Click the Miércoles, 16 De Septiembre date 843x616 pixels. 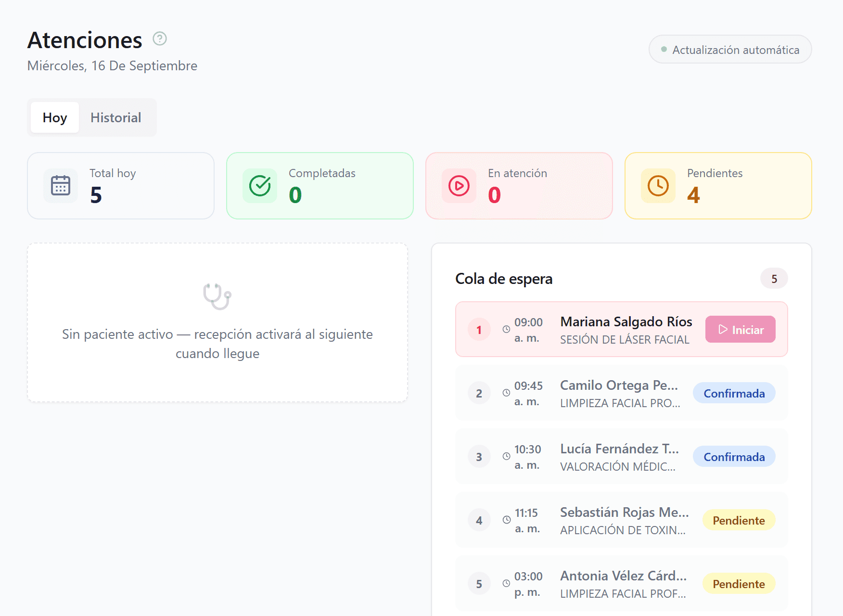tap(112, 65)
